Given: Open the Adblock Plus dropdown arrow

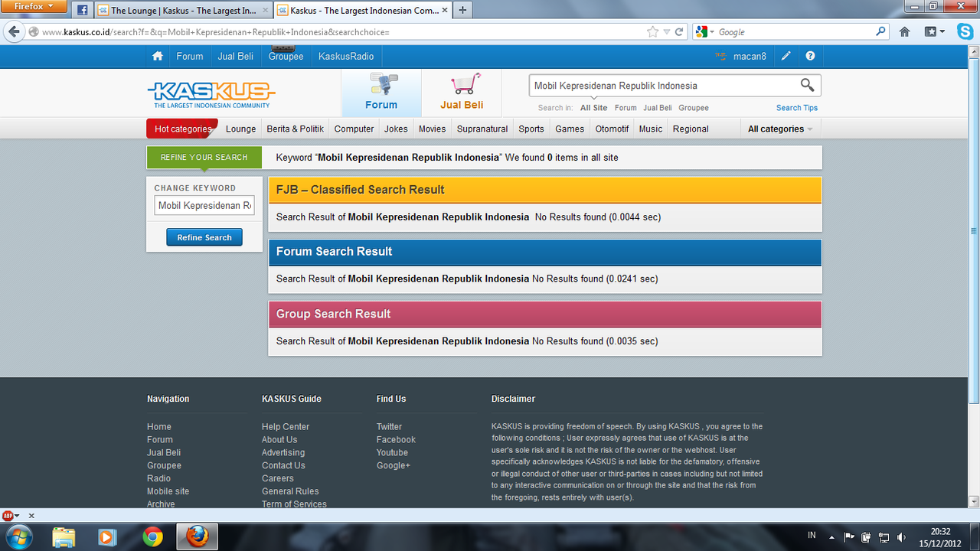Looking at the screenshot, I should click(x=17, y=516).
